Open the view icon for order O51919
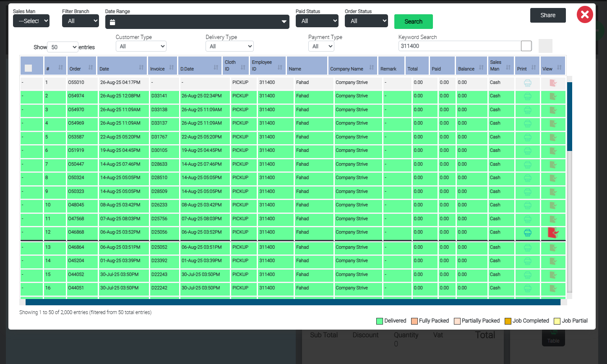 tap(553, 151)
